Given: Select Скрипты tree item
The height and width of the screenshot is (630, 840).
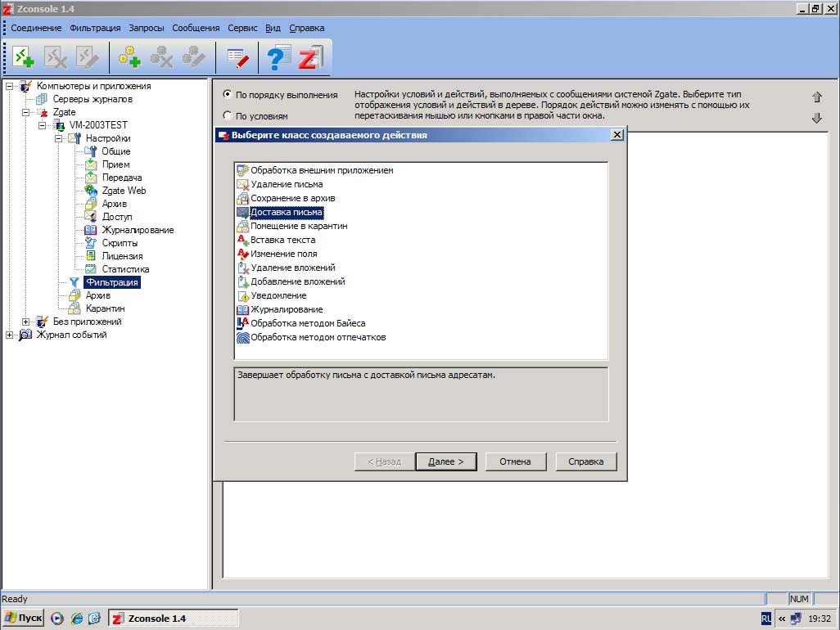Looking at the screenshot, I should click(120, 243).
